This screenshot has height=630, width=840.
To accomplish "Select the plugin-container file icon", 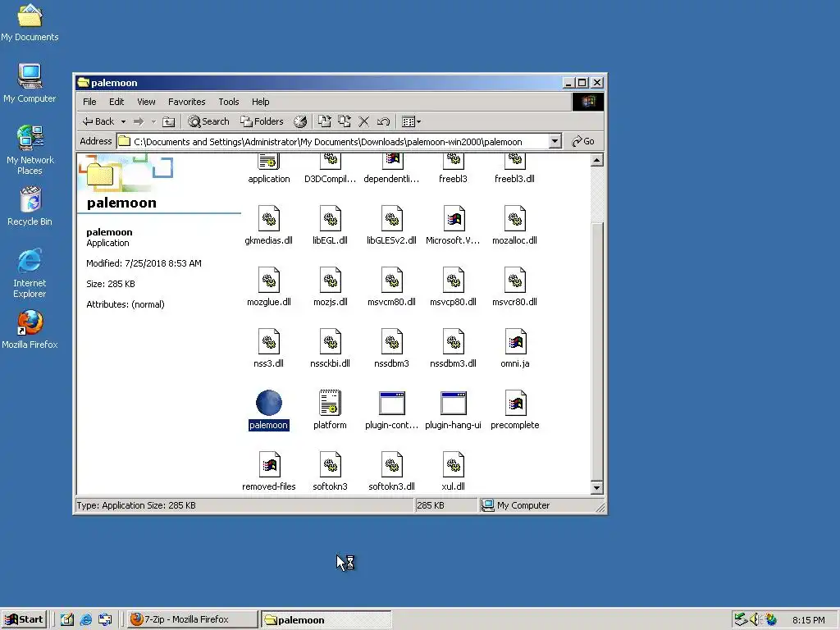I will [391, 403].
